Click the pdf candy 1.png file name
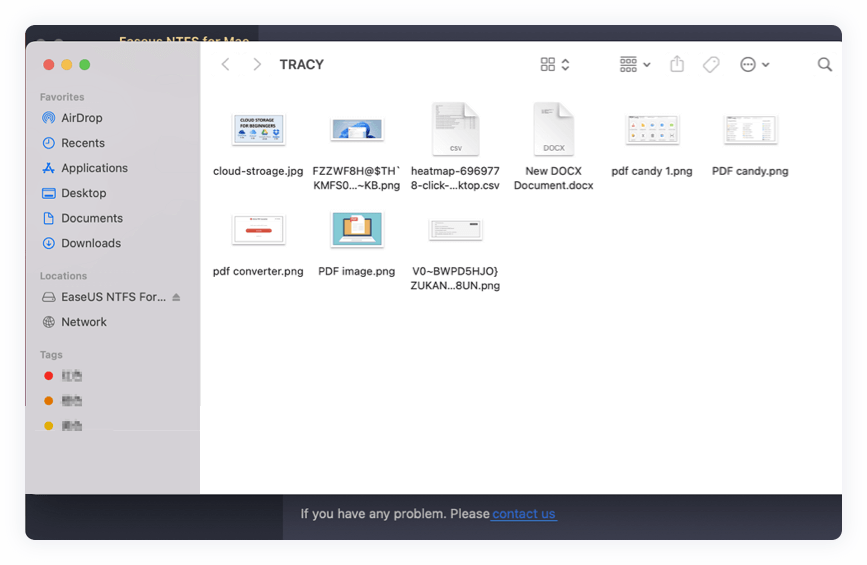Viewport: 867px width, 565px height. (x=652, y=171)
